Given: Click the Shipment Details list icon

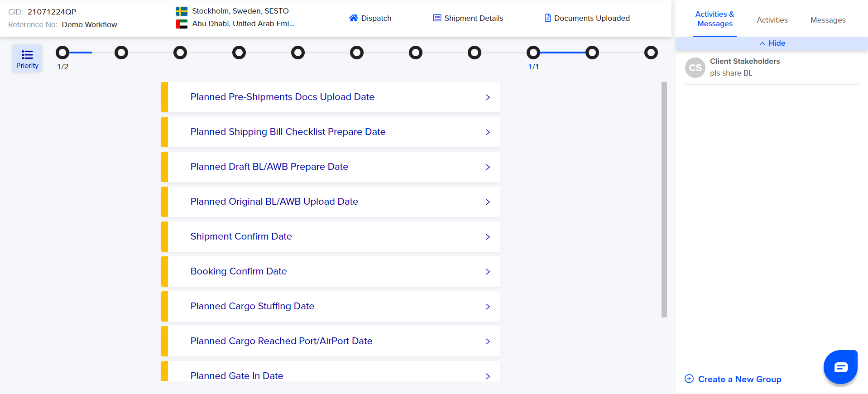Looking at the screenshot, I should pos(437,18).
